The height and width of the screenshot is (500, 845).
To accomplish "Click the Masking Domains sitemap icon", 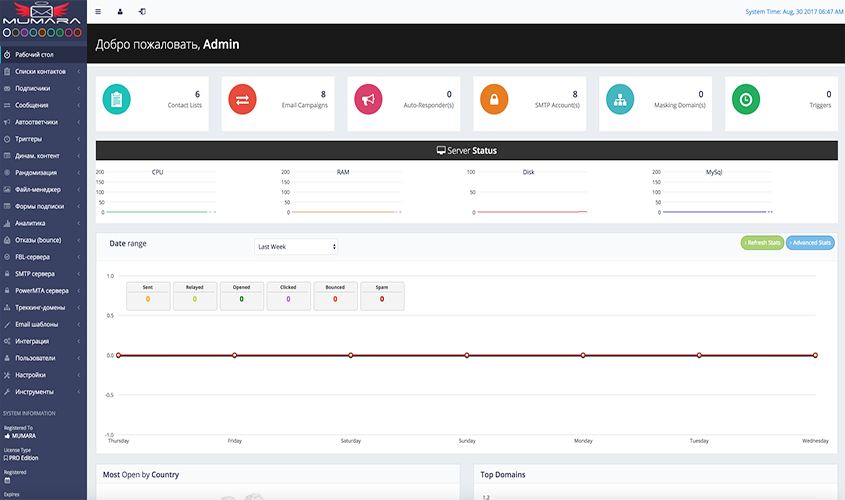I will pos(620,99).
